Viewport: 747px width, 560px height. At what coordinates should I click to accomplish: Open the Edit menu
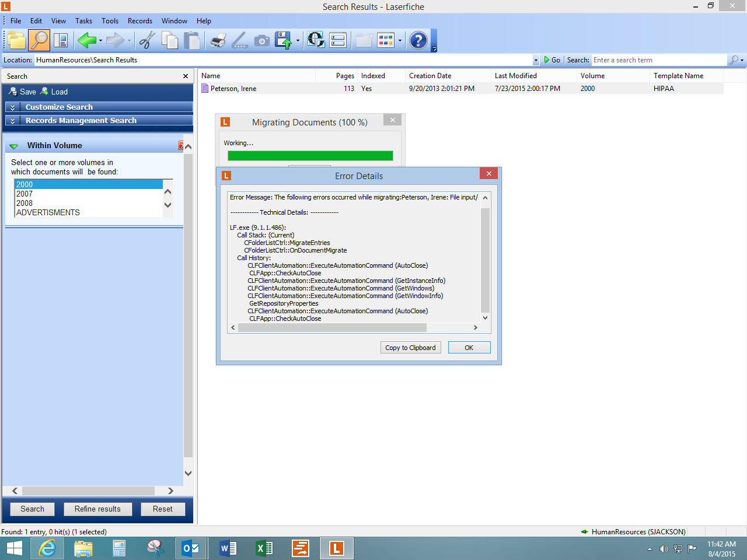36,21
